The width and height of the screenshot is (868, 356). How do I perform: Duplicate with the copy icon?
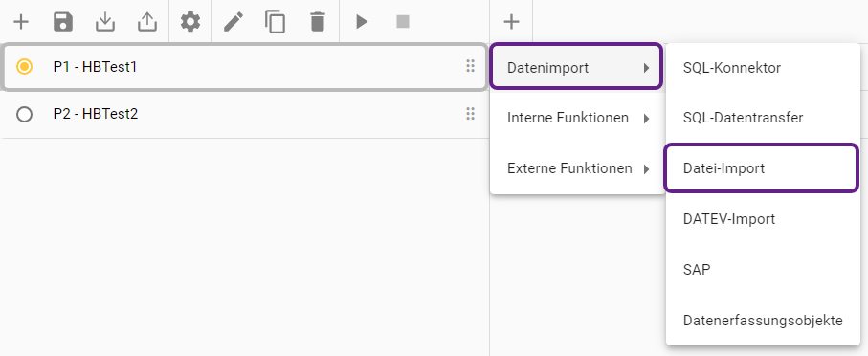point(275,22)
